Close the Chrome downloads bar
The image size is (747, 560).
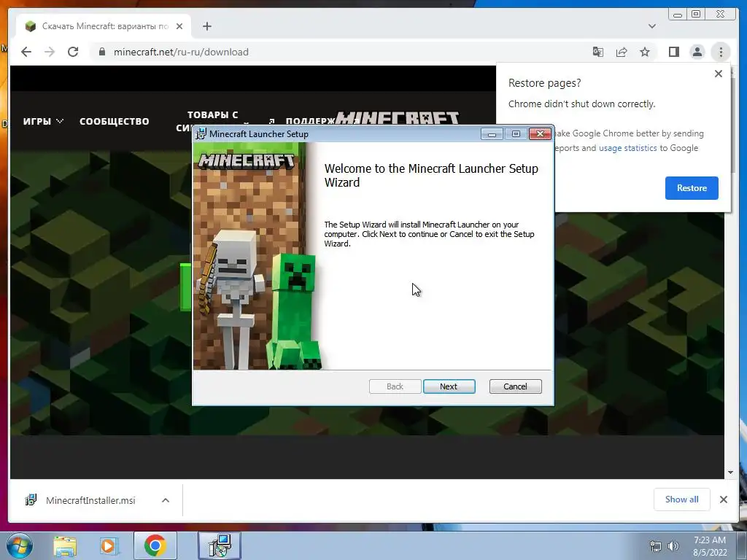tap(723, 499)
